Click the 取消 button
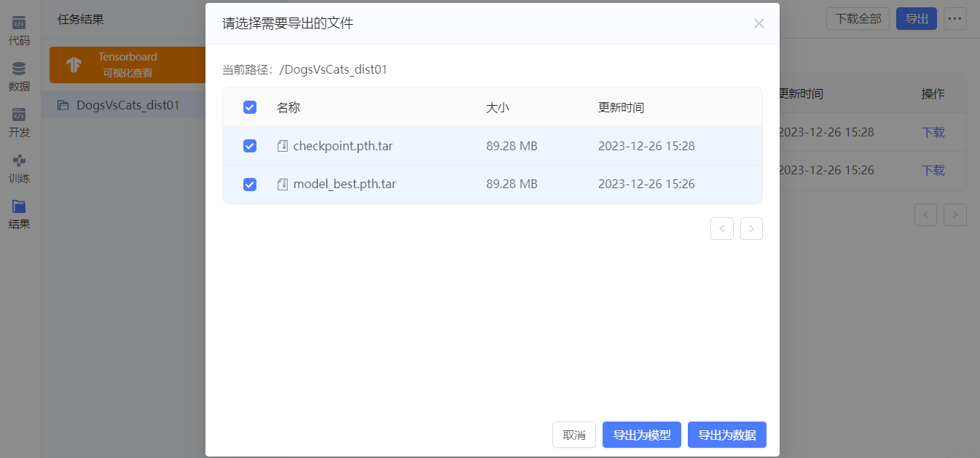This screenshot has height=458, width=980. click(574, 435)
